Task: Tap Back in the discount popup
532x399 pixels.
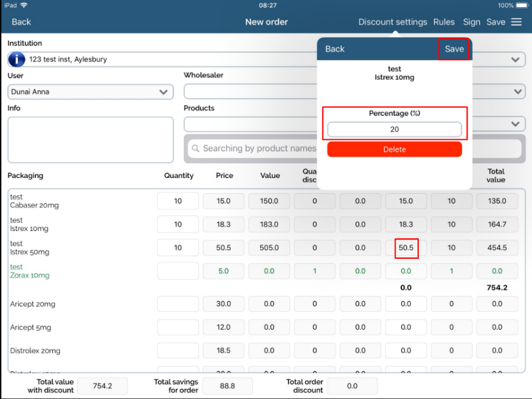Action: pyautogui.click(x=335, y=49)
